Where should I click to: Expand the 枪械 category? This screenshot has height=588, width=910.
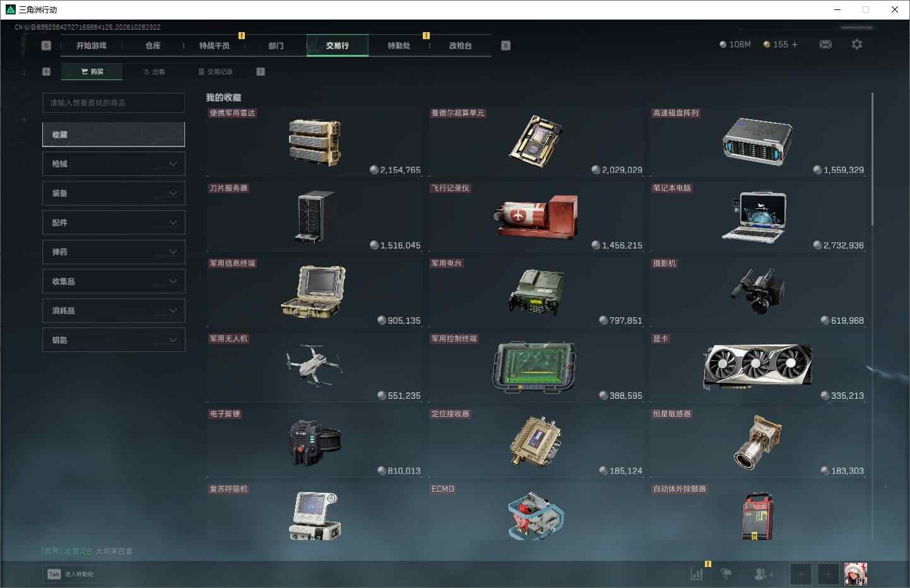point(114,164)
